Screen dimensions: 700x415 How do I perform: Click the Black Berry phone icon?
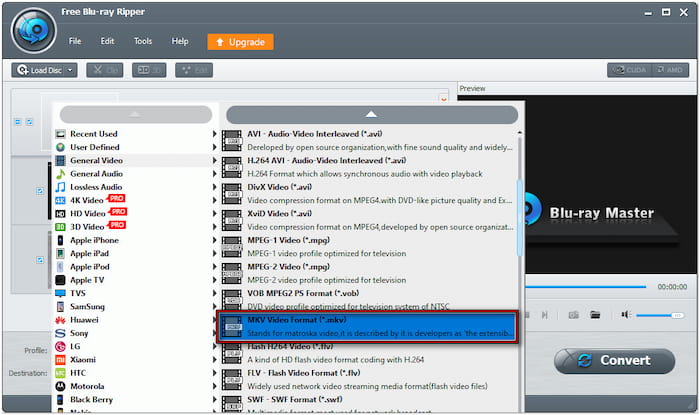pyautogui.click(x=60, y=399)
